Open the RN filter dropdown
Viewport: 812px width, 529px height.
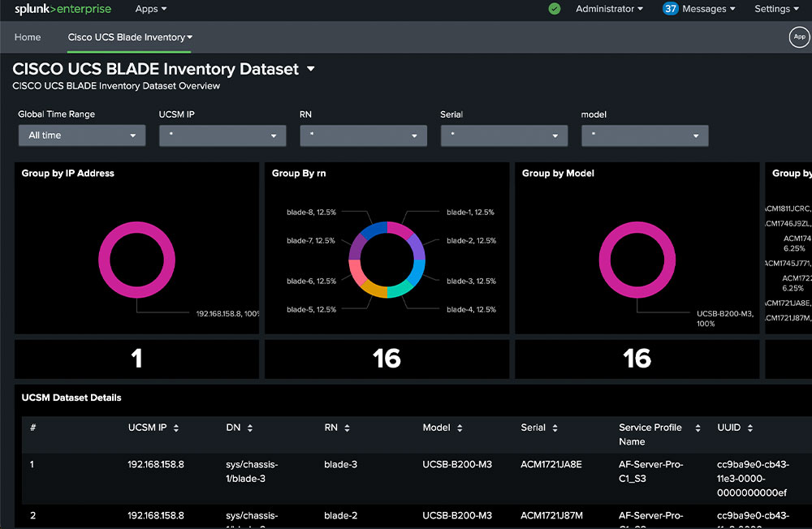click(x=364, y=135)
